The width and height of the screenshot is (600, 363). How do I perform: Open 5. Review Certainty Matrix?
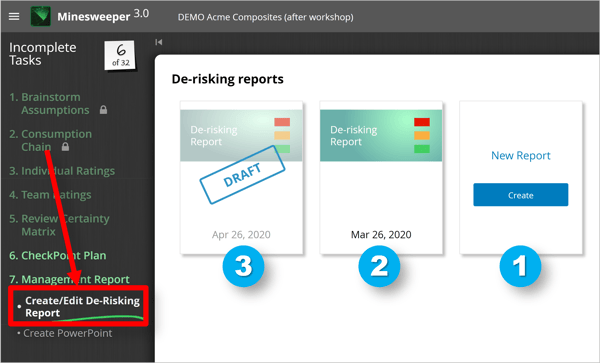59,225
